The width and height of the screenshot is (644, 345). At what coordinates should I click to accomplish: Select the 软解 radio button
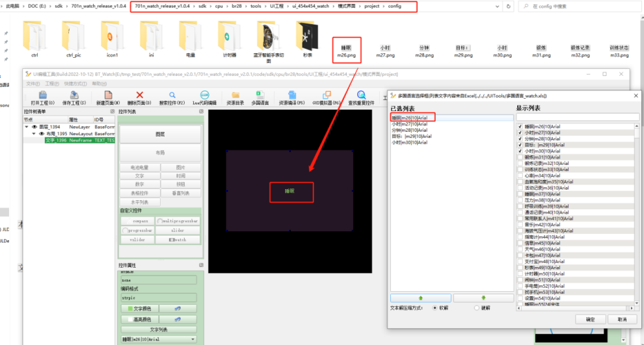(435, 308)
